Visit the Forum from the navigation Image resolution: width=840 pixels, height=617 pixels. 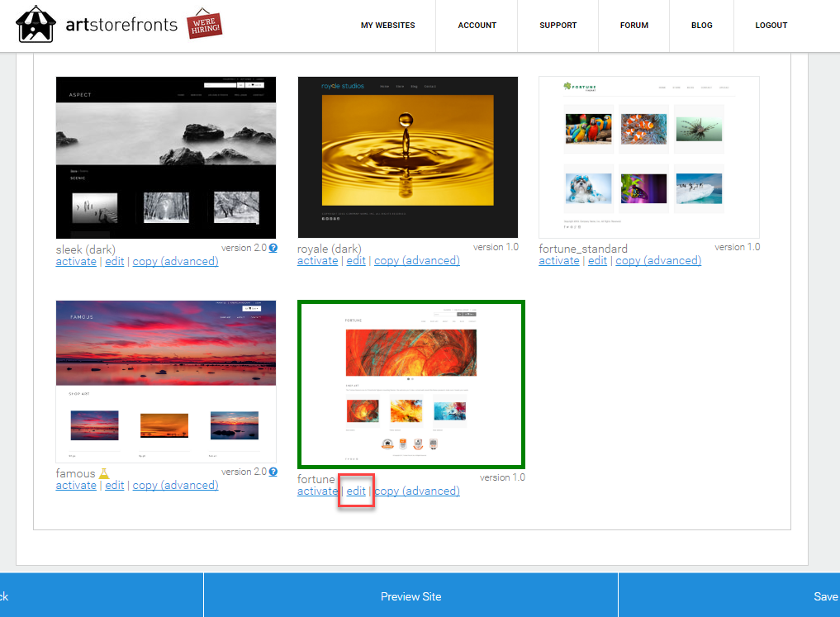pyautogui.click(x=634, y=25)
